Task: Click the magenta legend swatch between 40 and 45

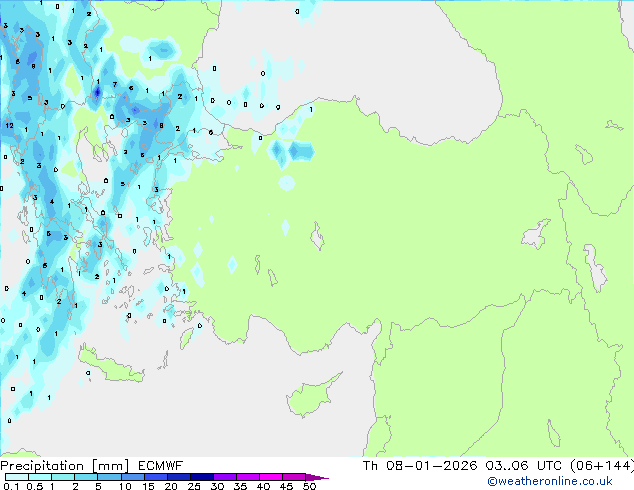Action: pyautogui.click(x=271, y=477)
